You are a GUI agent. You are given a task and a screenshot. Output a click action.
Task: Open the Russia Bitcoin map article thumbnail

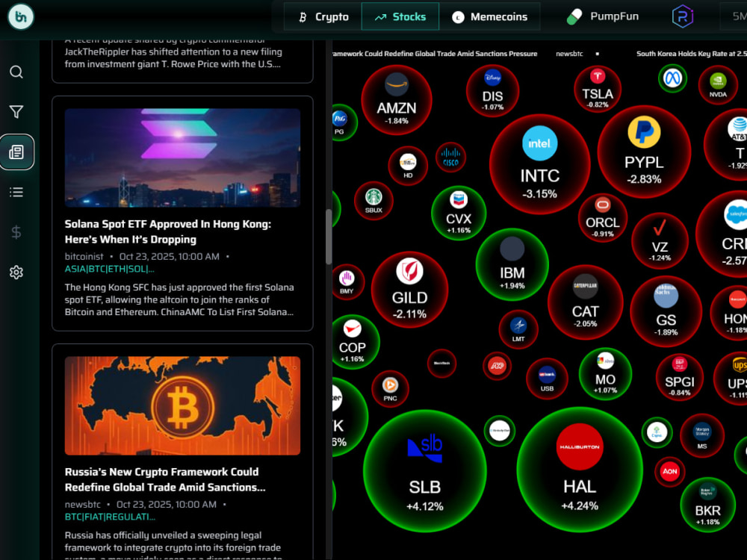[x=182, y=405]
